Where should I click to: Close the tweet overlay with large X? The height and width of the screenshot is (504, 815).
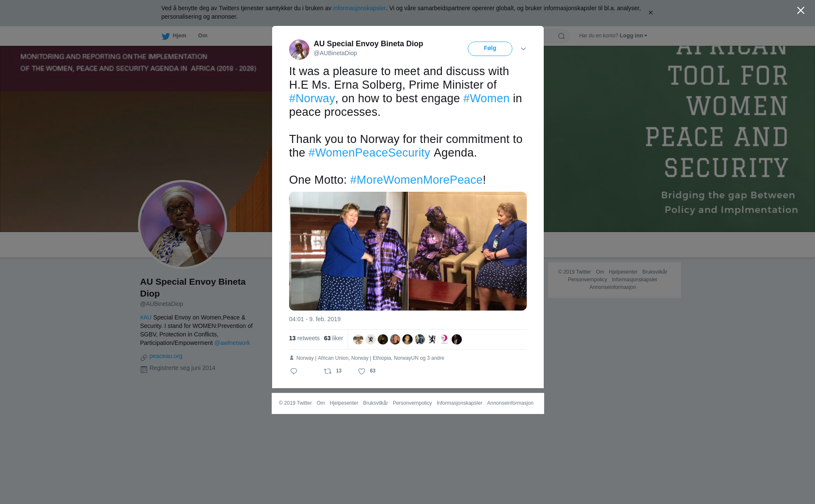(x=801, y=11)
